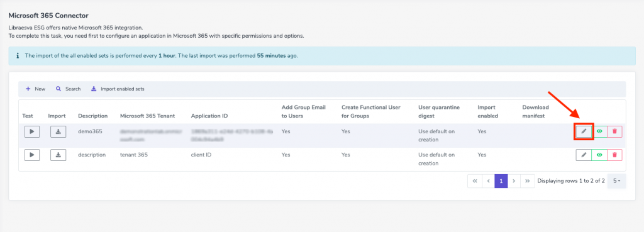Image resolution: width=644 pixels, height=232 pixels.
Task: Click Import enabled sets
Action: (118, 89)
